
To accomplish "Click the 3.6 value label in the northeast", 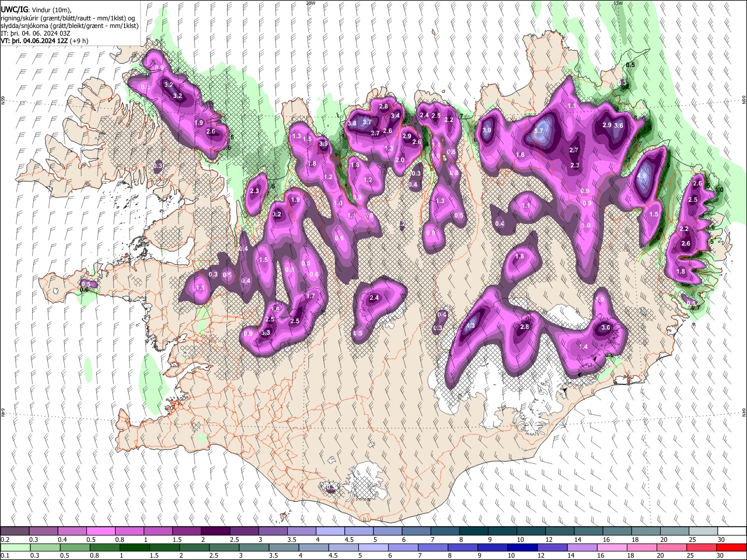I will pos(619,125).
